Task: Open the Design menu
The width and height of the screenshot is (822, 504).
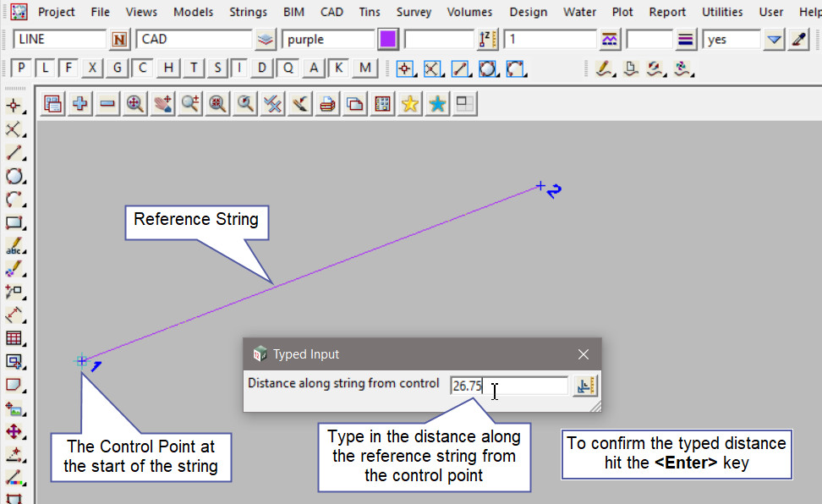Action: (x=528, y=12)
